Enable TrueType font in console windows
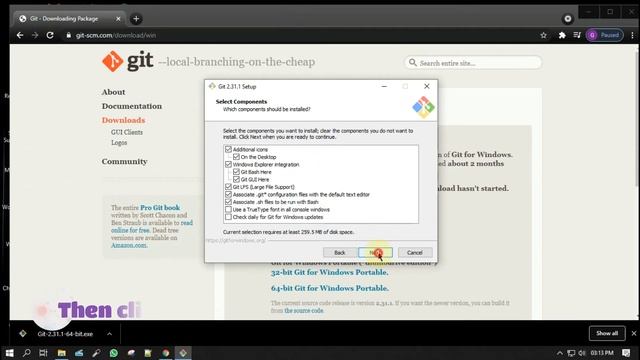Image resolution: width=640 pixels, height=360 pixels. (228, 209)
